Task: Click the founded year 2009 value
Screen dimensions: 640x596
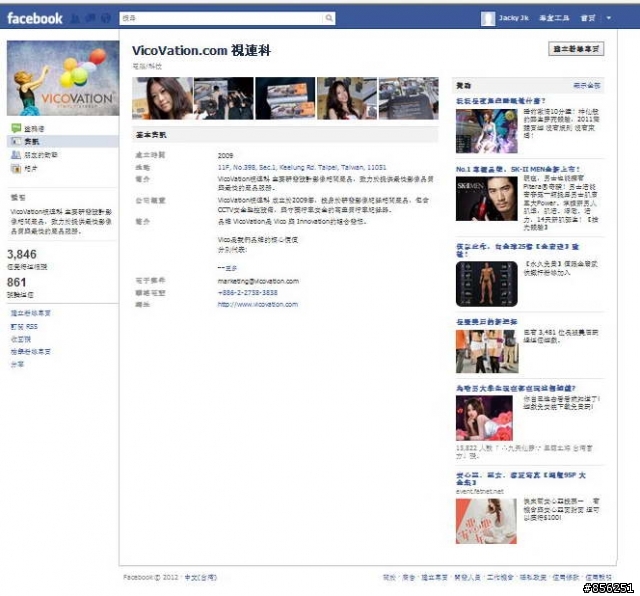Action: [225, 156]
